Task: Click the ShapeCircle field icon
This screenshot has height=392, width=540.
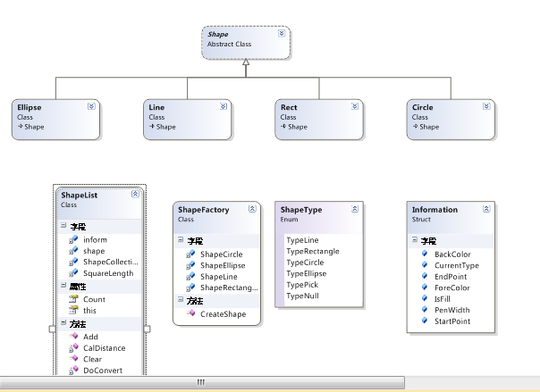Action: (191, 254)
